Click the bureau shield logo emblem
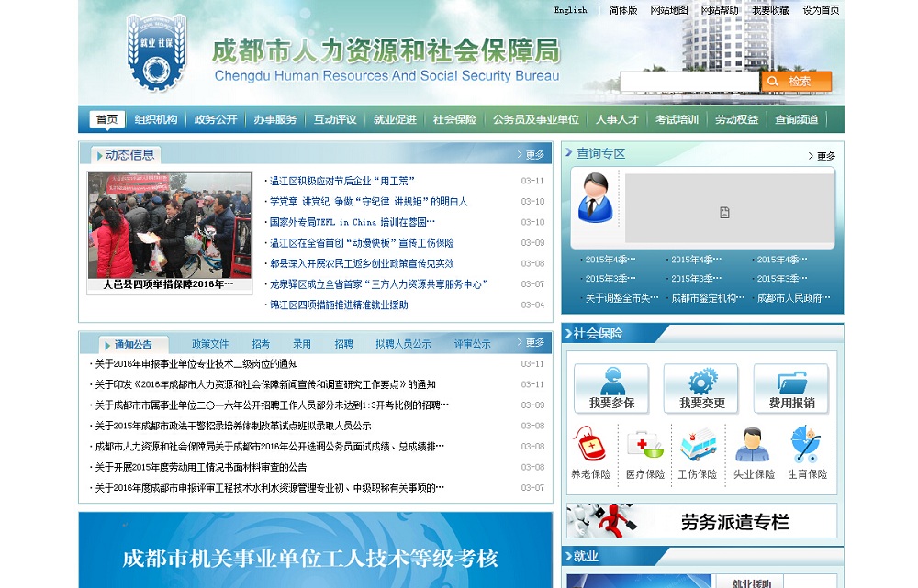This screenshot has width=918, height=588. click(x=156, y=52)
